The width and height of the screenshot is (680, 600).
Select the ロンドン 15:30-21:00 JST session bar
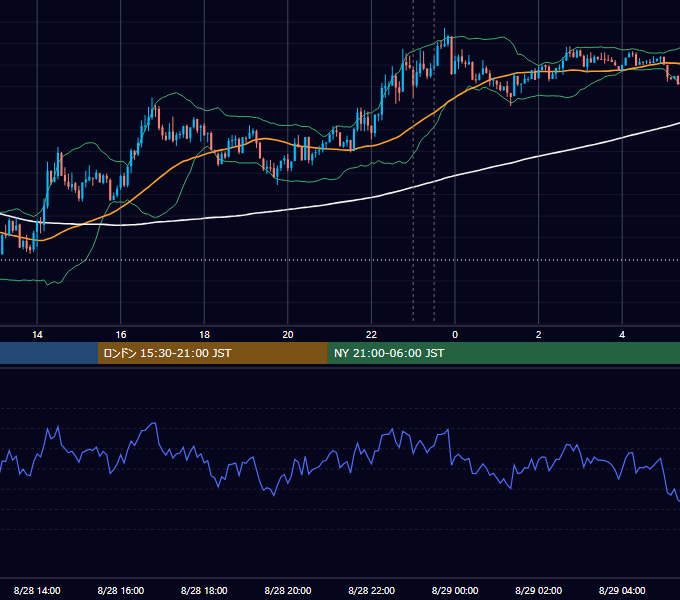tap(212, 353)
